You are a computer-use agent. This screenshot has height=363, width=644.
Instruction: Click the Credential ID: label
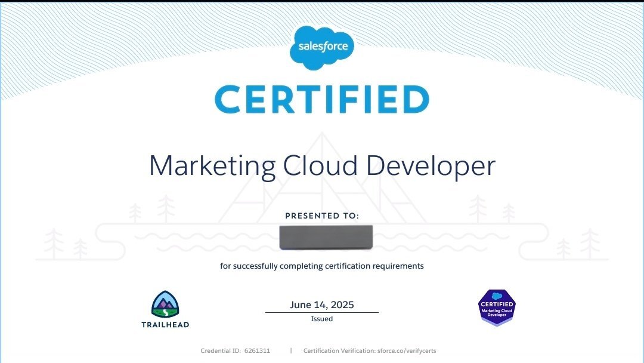[x=221, y=350]
